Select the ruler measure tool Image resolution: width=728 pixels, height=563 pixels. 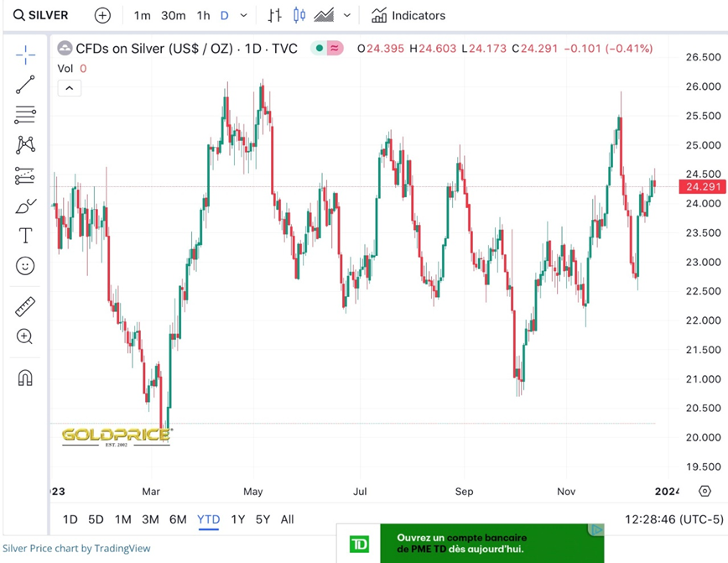click(25, 306)
